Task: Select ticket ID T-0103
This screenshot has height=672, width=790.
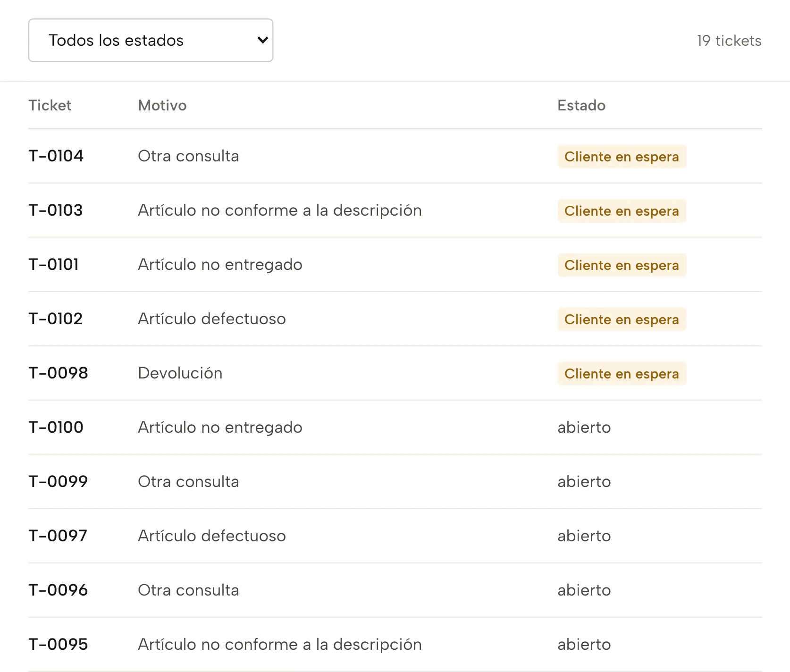Action: pos(56,210)
